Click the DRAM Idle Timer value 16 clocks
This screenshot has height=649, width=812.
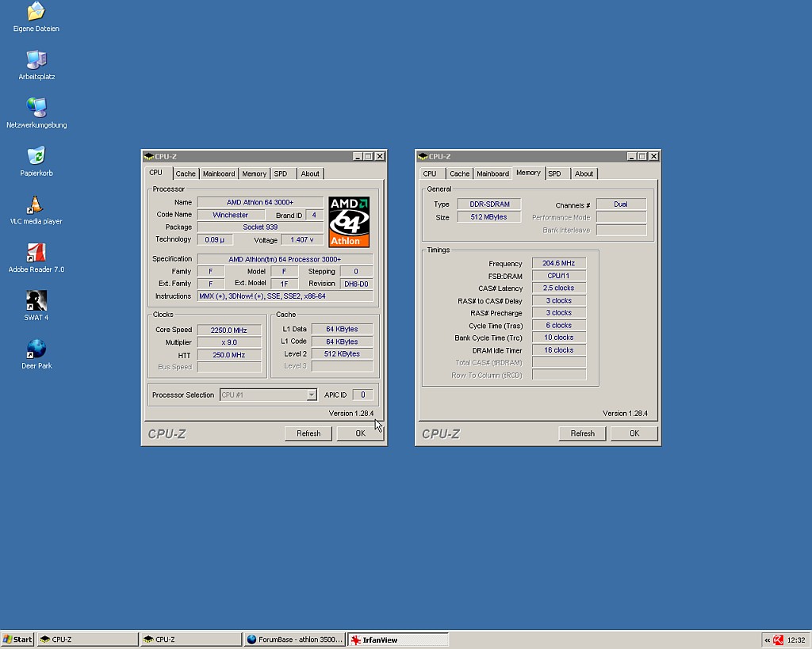click(x=559, y=350)
